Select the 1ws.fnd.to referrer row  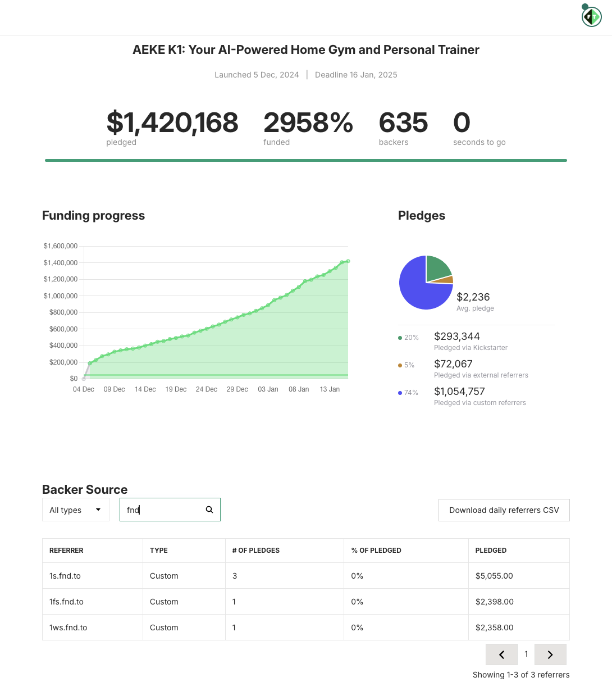[x=68, y=628]
